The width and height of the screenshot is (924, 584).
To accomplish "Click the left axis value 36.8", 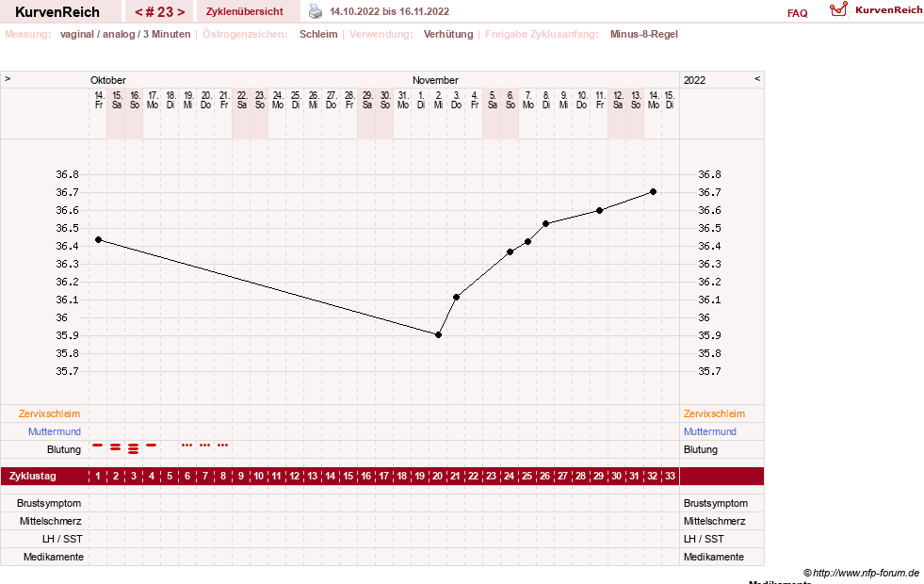I will 67,174.
